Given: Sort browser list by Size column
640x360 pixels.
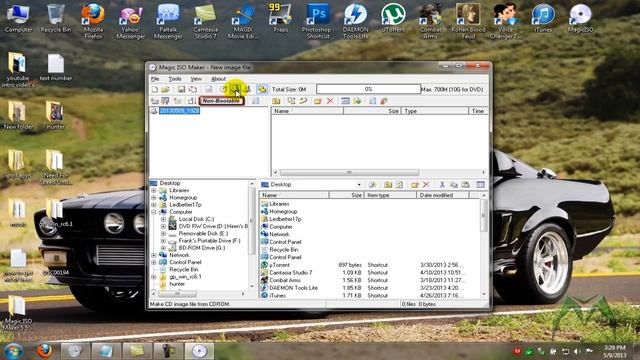Looking at the screenshot, I should 346,196.
